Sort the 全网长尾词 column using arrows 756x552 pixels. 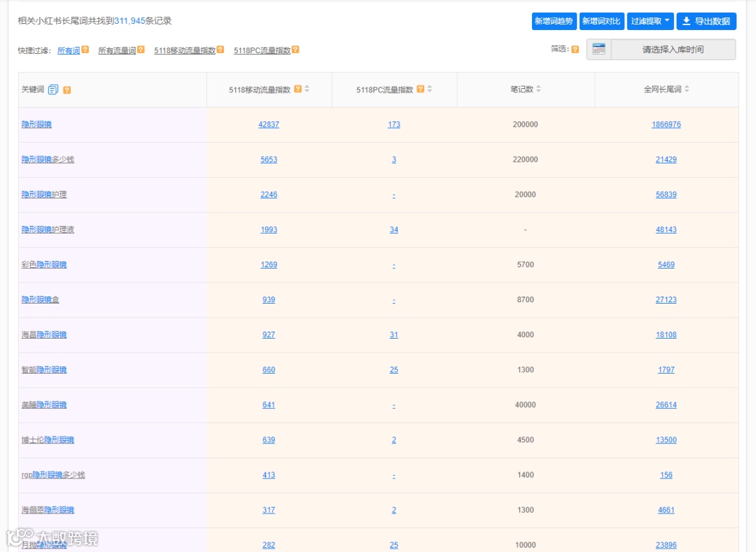point(687,89)
